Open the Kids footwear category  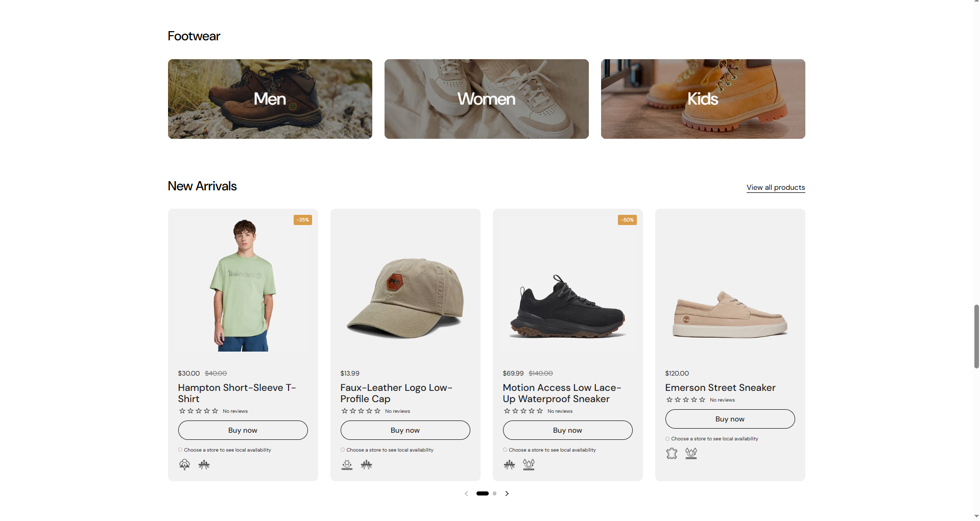(703, 99)
